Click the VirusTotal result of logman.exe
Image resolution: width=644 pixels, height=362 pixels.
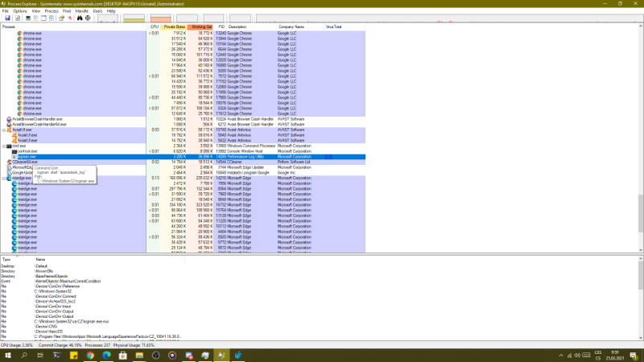pos(328,156)
